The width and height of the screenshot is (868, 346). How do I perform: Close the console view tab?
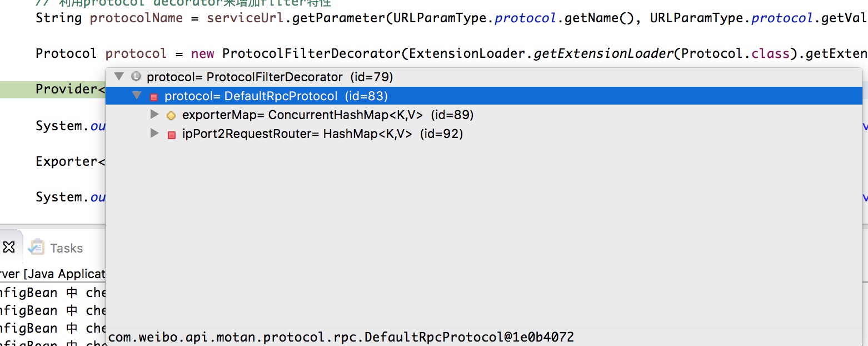click(8, 247)
